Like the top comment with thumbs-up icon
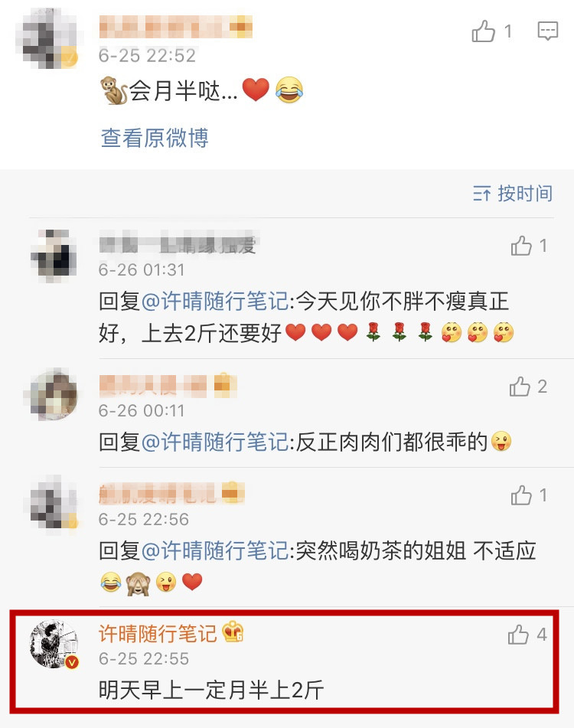Viewport: 574px width, 728px height. 484,31
